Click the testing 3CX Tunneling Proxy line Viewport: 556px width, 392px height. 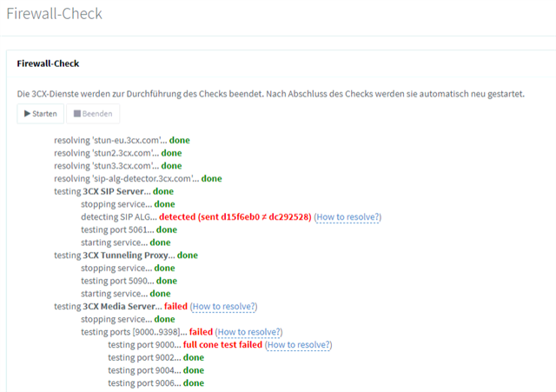tap(126, 255)
